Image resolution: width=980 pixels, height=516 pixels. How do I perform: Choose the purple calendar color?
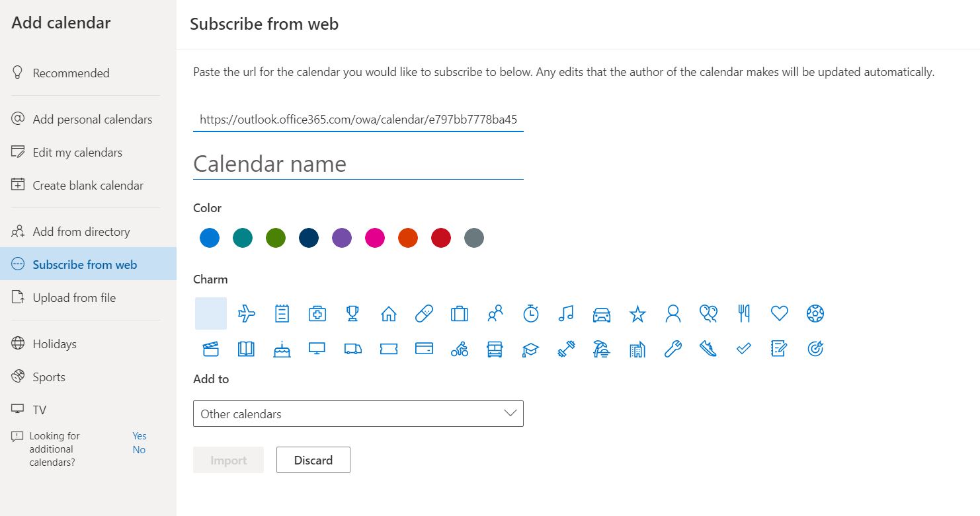[342, 238]
